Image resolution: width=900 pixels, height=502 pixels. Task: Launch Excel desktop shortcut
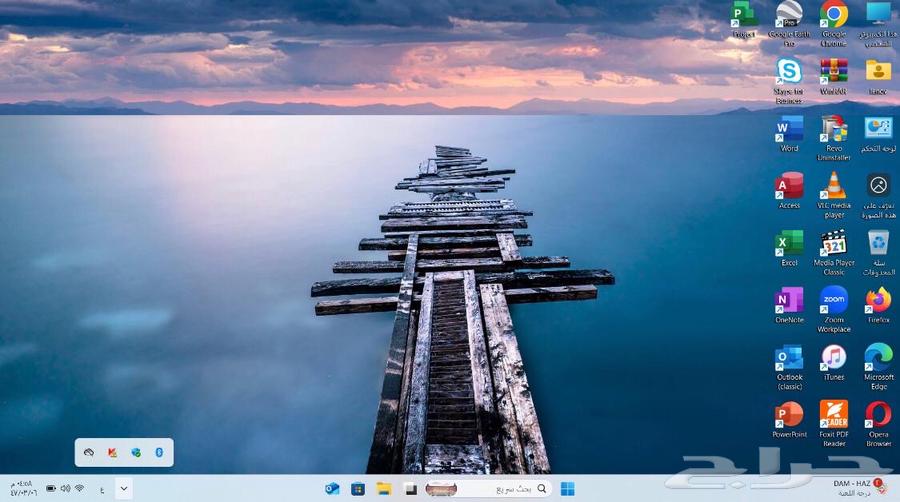(789, 248)
